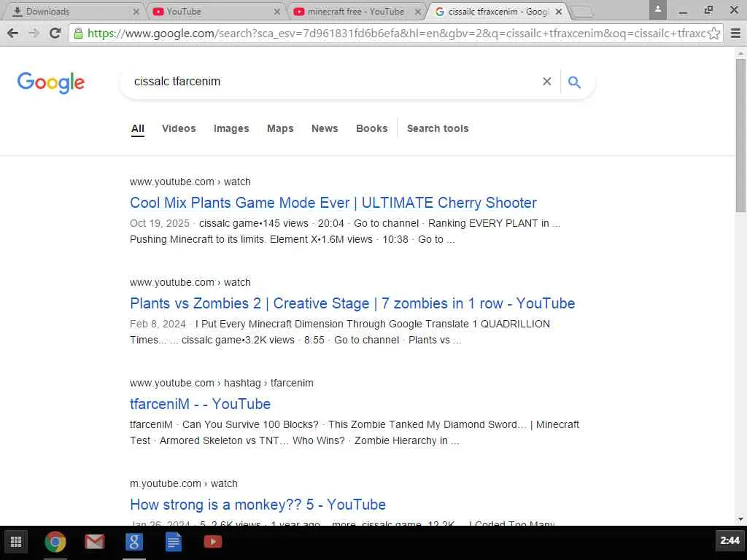The width and height of the screenshot is (747, 560).
Task: Open the Google Search shelf icon
Action: 134,542
